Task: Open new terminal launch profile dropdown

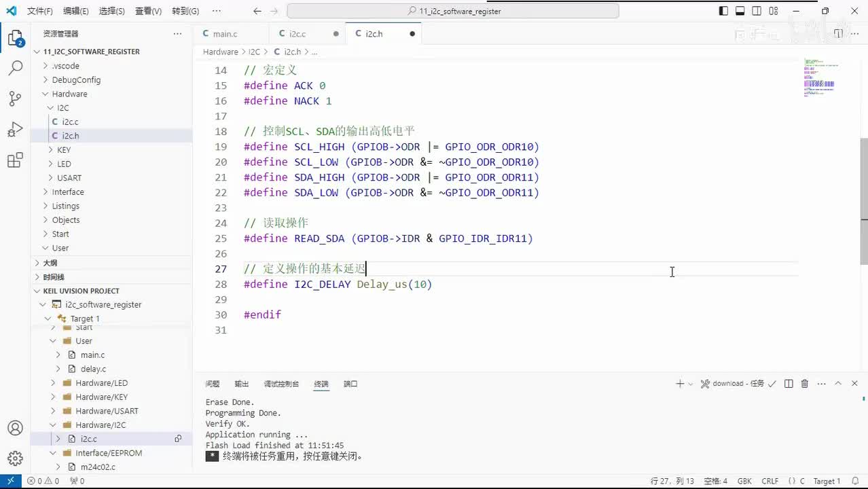Action: coord(691,384)
